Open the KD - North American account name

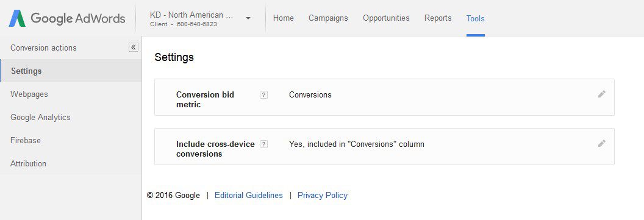point(191,15)
